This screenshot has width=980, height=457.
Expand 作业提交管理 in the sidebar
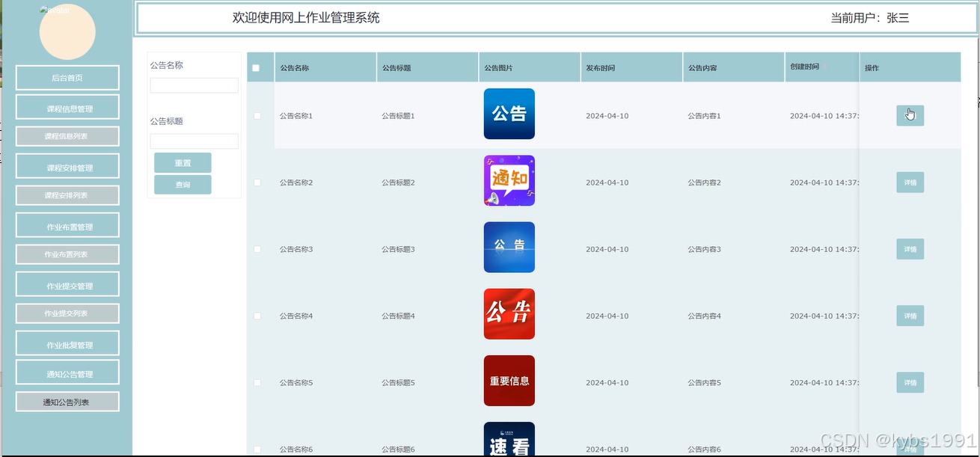pos(67,286)
